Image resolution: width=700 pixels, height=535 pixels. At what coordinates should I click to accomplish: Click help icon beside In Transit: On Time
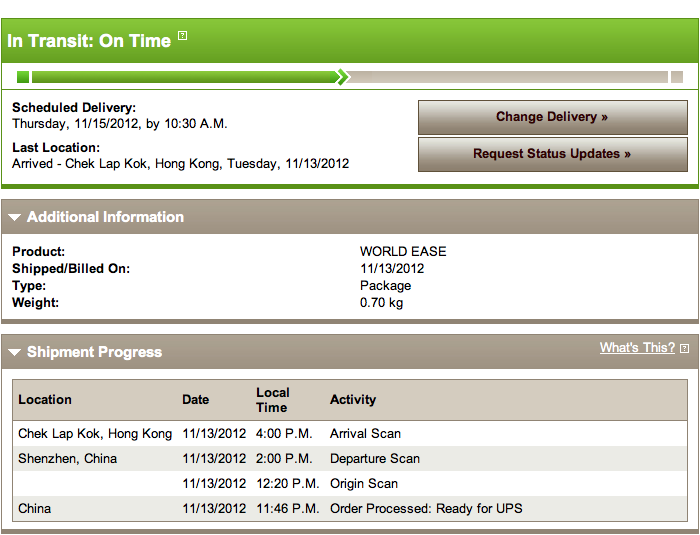[183, 35]
